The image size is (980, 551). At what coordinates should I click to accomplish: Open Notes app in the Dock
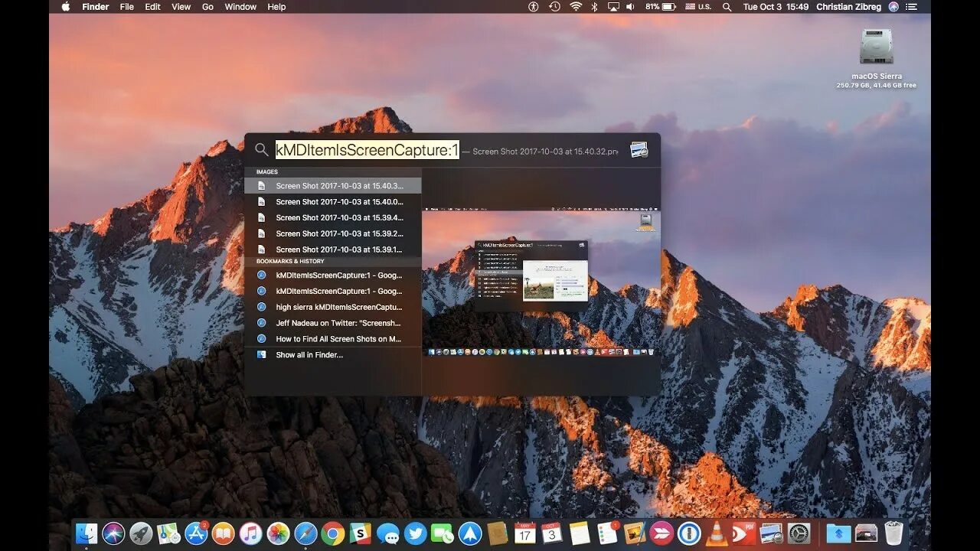pos(580,533)
